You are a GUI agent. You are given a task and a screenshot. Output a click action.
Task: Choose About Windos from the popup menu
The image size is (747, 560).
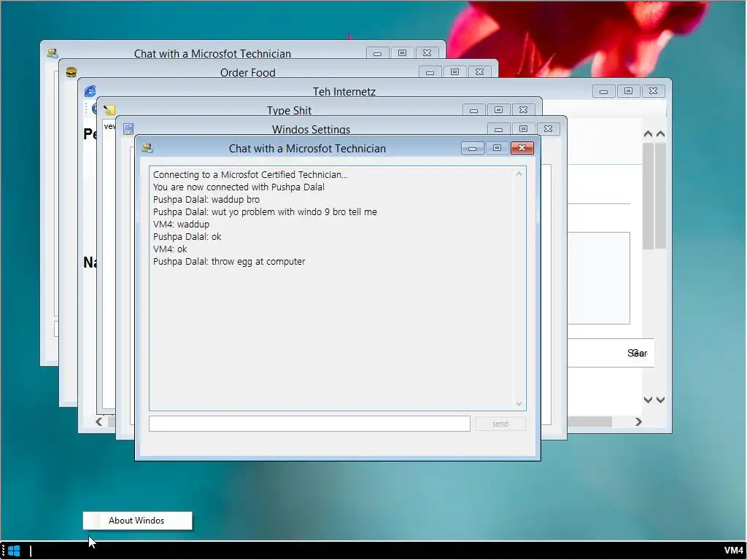137,521
